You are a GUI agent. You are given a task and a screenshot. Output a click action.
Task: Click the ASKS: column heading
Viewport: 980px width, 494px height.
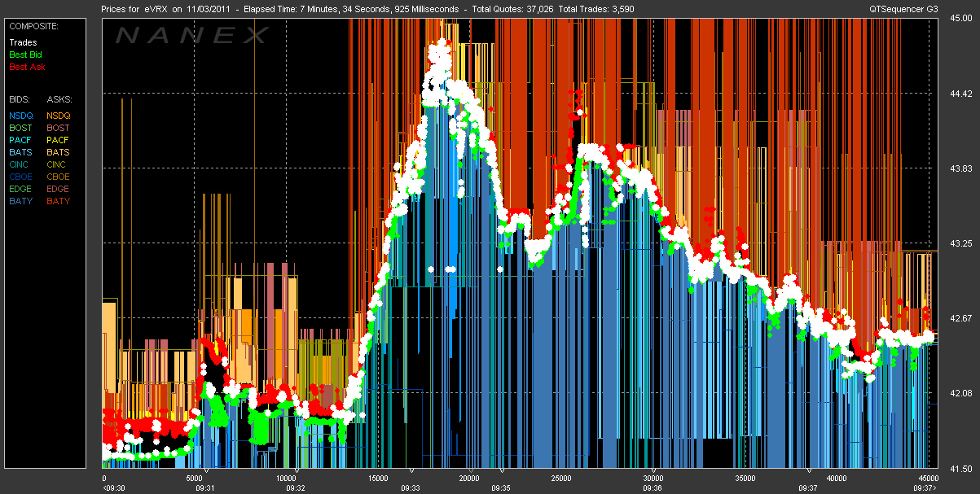(59, 98)
